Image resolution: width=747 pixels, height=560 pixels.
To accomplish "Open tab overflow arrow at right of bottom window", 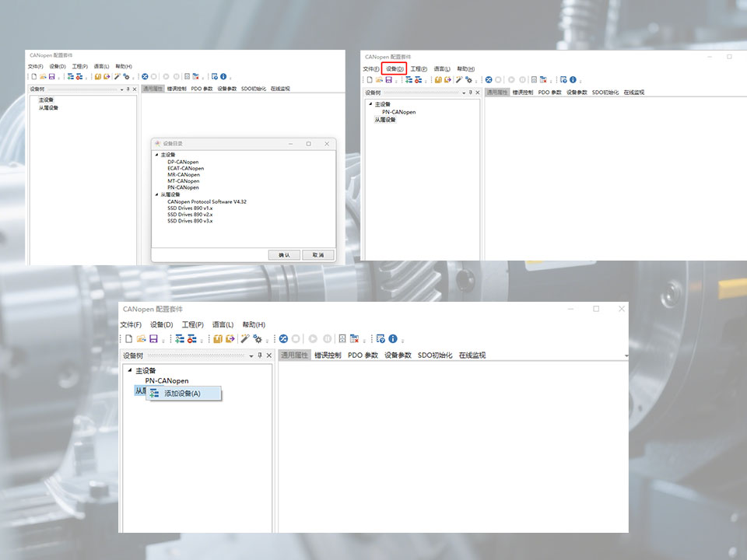I will [x=626, y=355].
